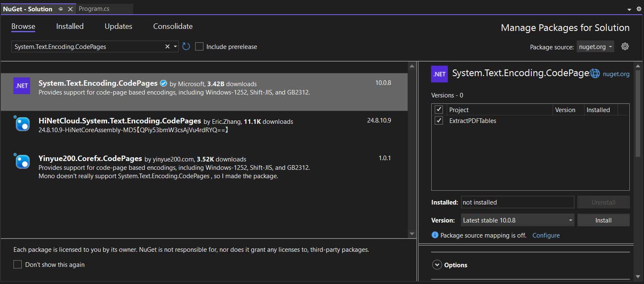Select the Browse tab
The image size is (644, 284).
(x=23, y=26)
